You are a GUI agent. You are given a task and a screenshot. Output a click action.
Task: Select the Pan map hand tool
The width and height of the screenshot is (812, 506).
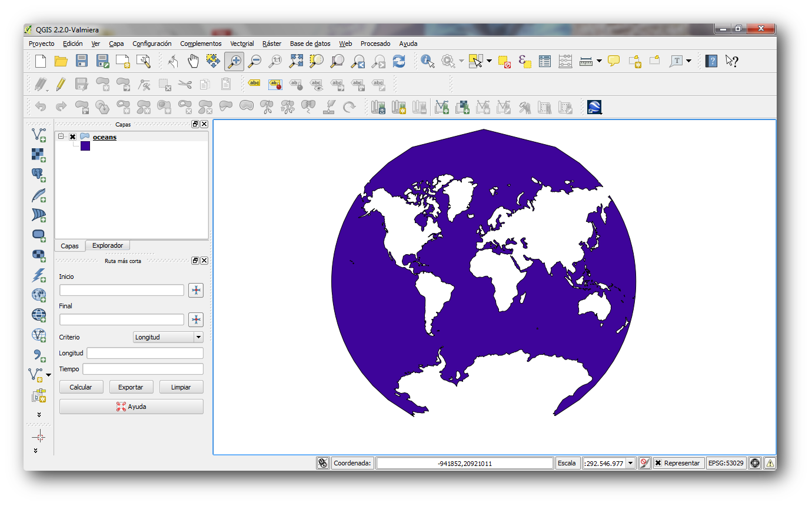click(193, 61)
